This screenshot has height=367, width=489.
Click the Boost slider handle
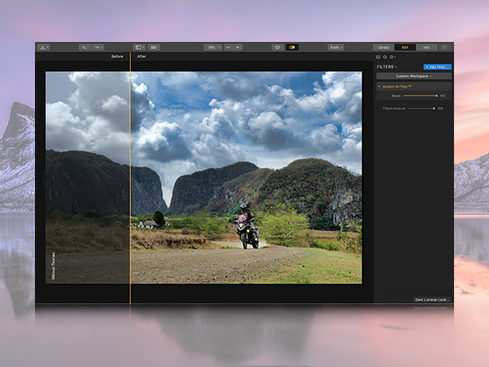pyautogui.click(x=436, y=96)
